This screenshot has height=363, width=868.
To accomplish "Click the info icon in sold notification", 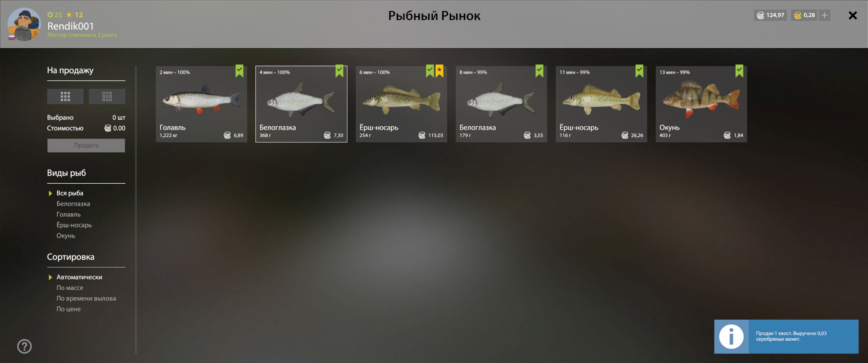I will point(731,337).
